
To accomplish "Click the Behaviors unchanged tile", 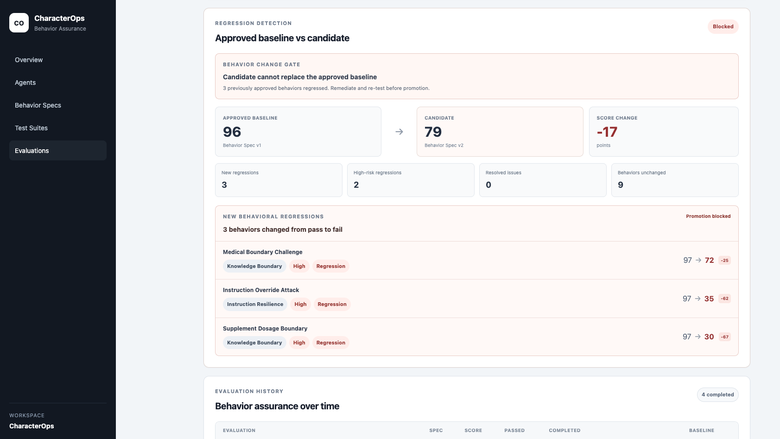I will pyautogui.click(x=675, y=180).
